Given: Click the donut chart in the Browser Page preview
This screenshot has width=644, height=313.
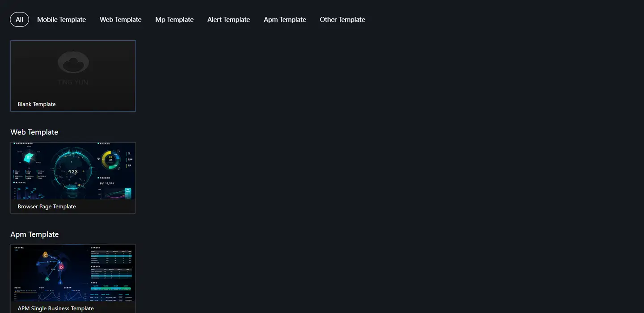Looking at the screenshot, I should [110, 160].
